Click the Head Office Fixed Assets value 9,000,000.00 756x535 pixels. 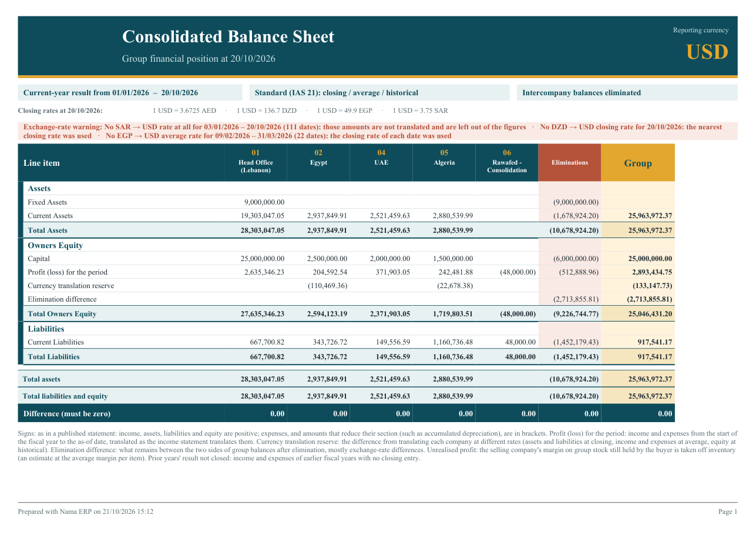click(264, 202)
